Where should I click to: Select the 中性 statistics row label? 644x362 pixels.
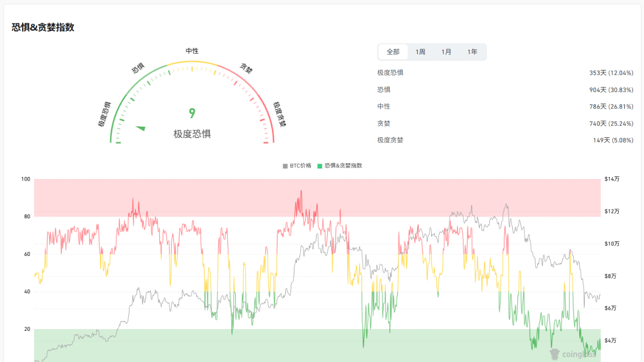[x=383, y=107]
